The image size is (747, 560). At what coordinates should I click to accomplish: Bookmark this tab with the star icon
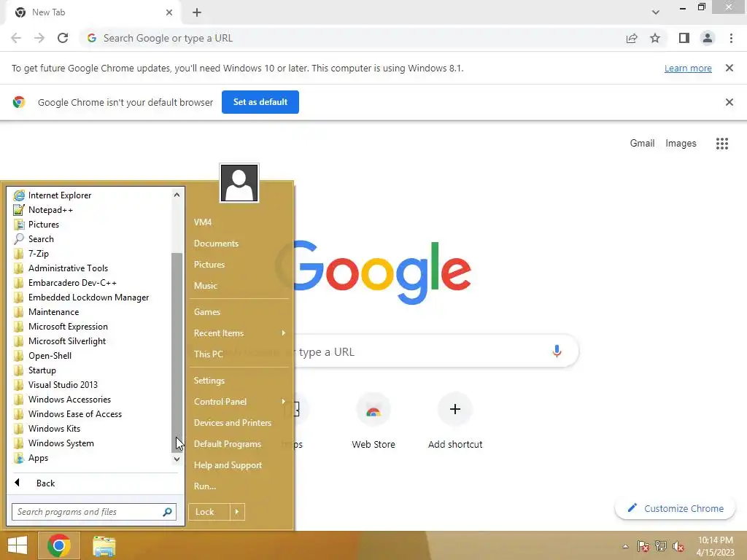tap(655, 38)
